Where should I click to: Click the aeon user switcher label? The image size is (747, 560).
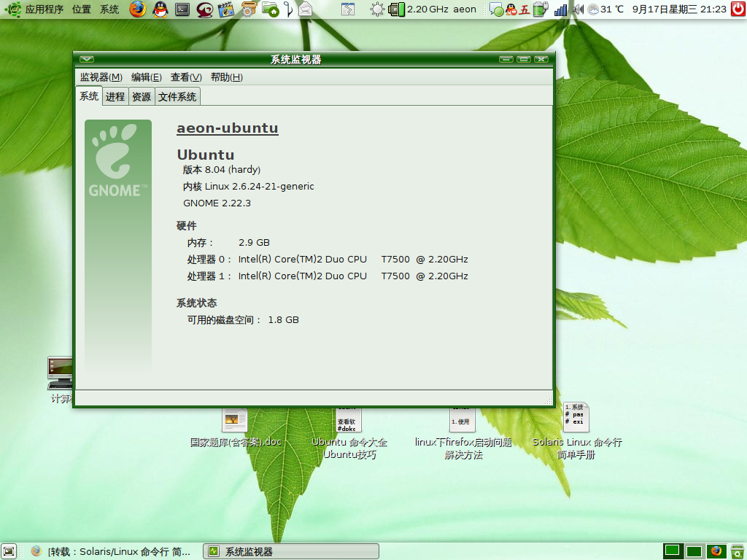[x=465, y=9]
